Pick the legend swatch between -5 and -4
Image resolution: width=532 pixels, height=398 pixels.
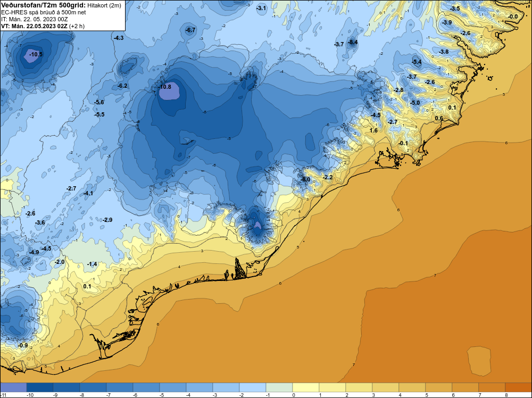(x=173, y=387)
